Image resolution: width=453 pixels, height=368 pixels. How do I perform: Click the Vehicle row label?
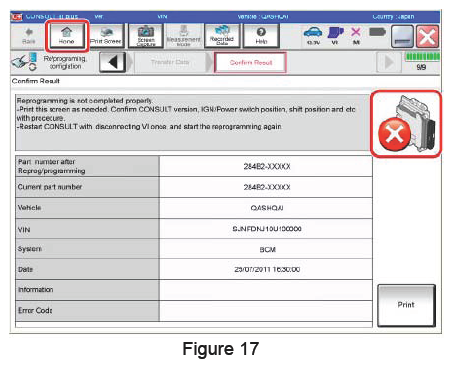click(29, 208)
